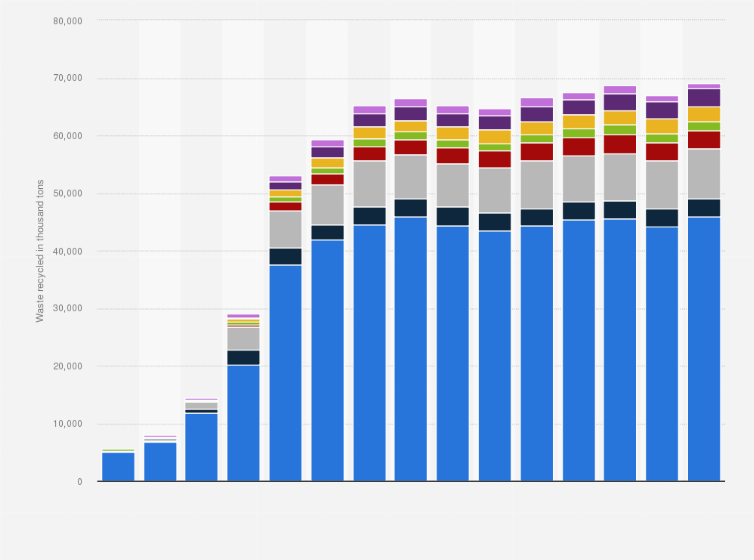
Task: Click the dark navy segment of the fourth bar
Action: pyautogui.click(x=244, y=357)
